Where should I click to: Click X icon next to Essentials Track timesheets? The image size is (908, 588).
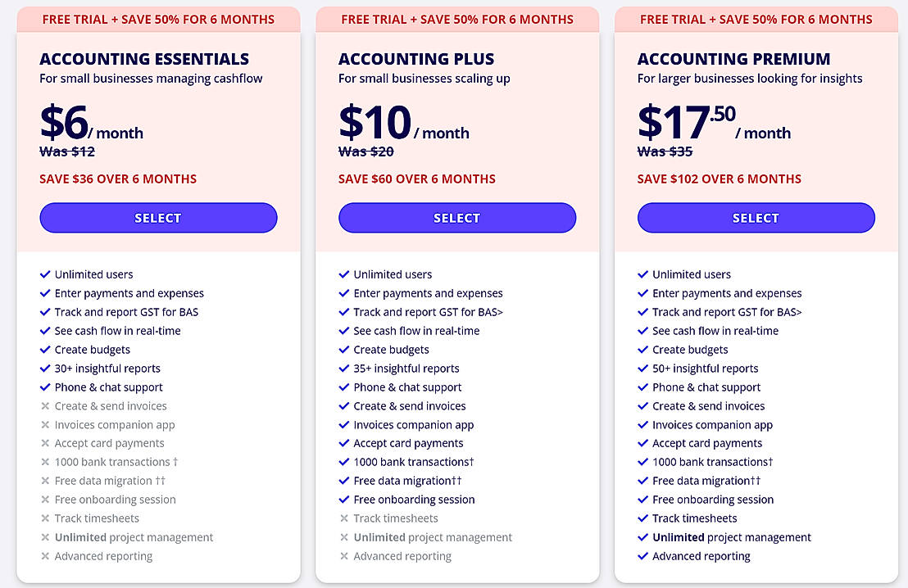pyautogui.click(x=45, y=518)
